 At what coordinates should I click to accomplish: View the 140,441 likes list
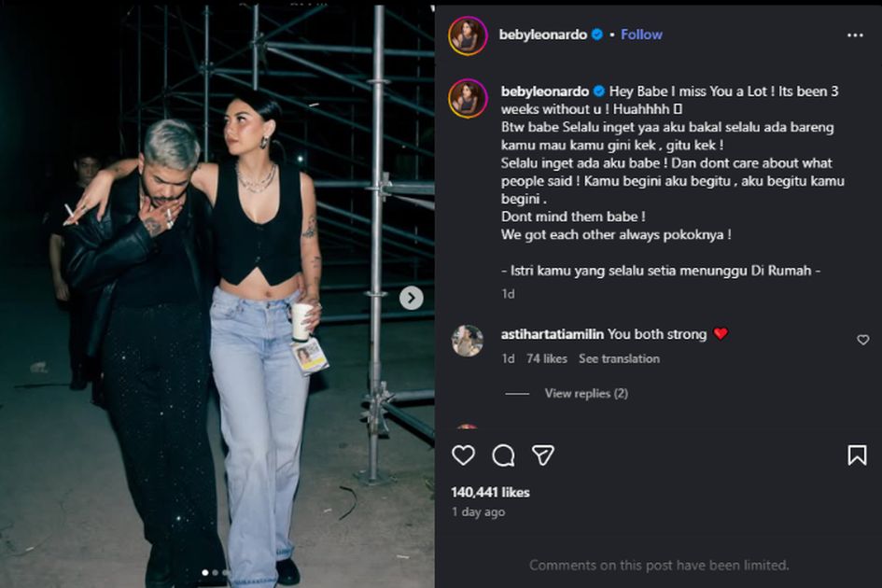coord(490,492)
